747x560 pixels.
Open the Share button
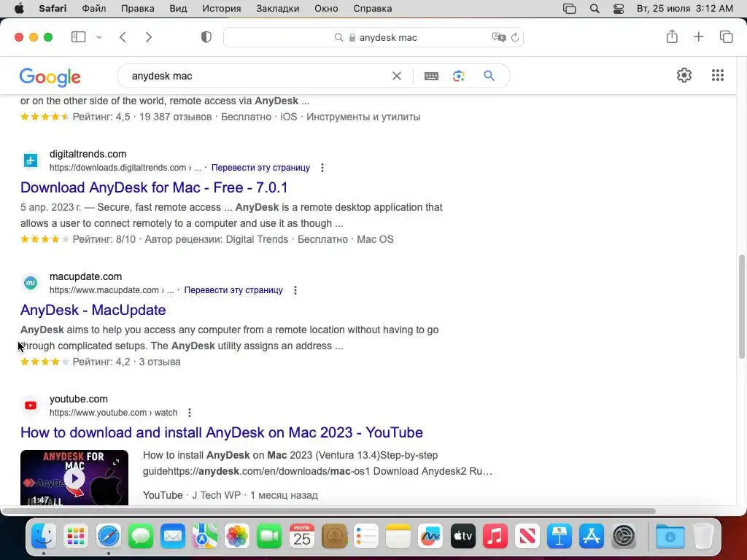click(x=672, y=36)
